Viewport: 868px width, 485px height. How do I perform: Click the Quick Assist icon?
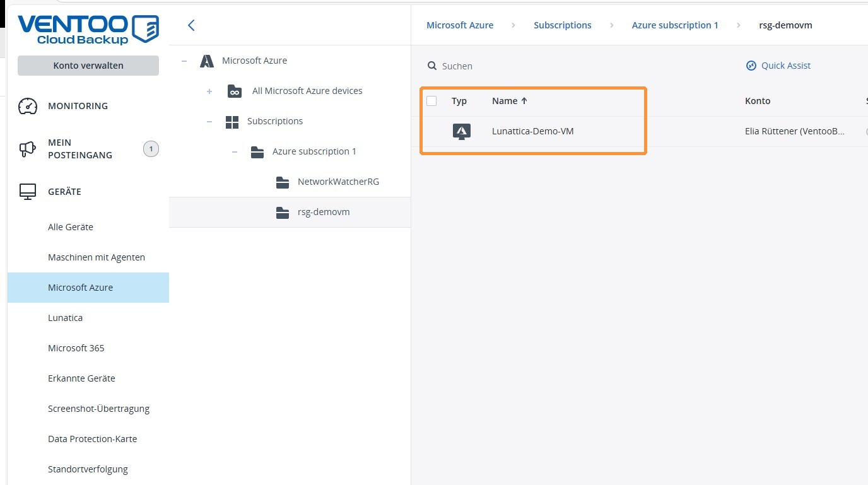pyautogui.click(x=751, y=66)
